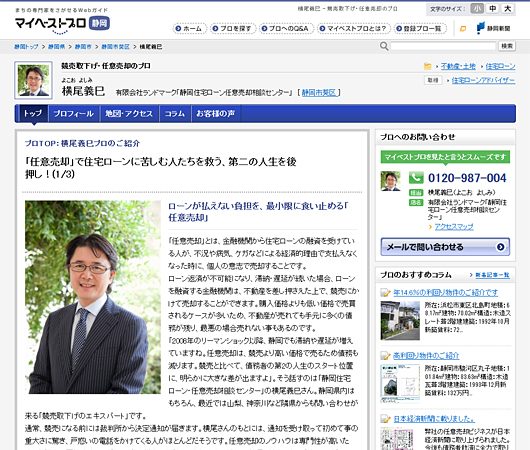
Task: Click the contact box profile thumbnail
Action: pos(390,181)
